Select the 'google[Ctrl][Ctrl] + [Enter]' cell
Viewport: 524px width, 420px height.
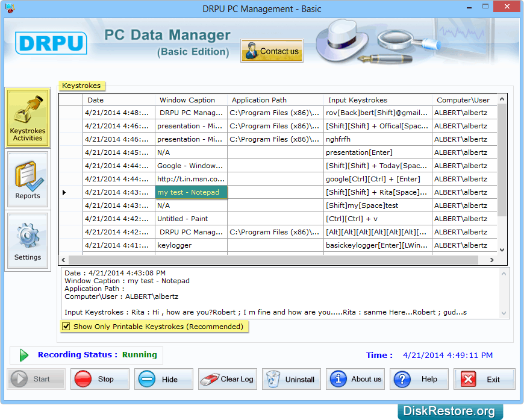(x=378, y=179)
